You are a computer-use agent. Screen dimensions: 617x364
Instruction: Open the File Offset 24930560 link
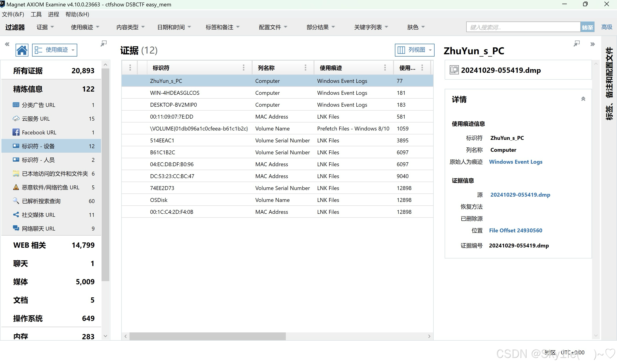coord(515,231)
